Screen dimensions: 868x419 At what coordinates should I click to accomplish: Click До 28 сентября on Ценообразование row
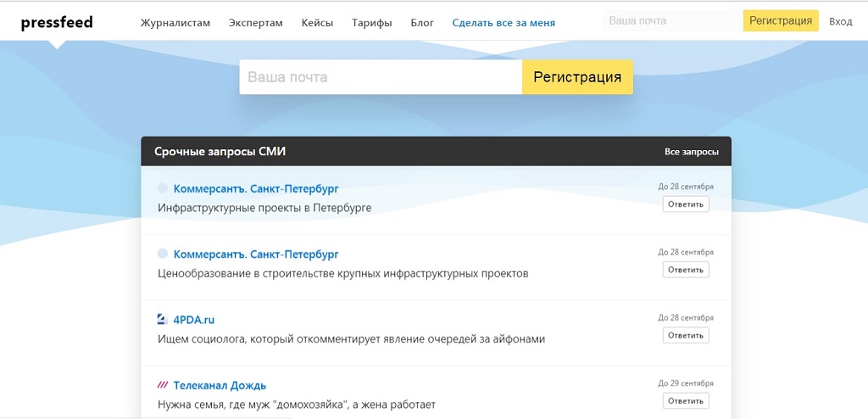(x=685, y=252)
